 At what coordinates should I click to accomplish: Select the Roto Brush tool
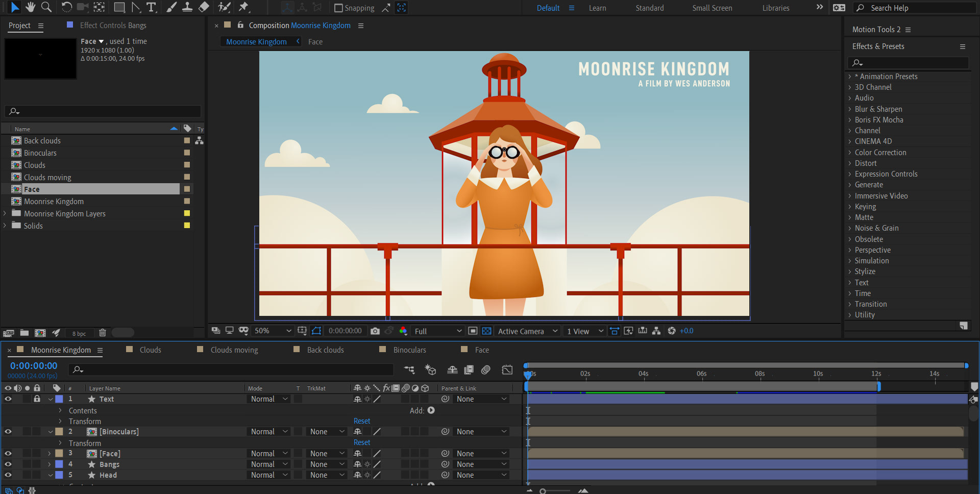(x=224, y=7)
